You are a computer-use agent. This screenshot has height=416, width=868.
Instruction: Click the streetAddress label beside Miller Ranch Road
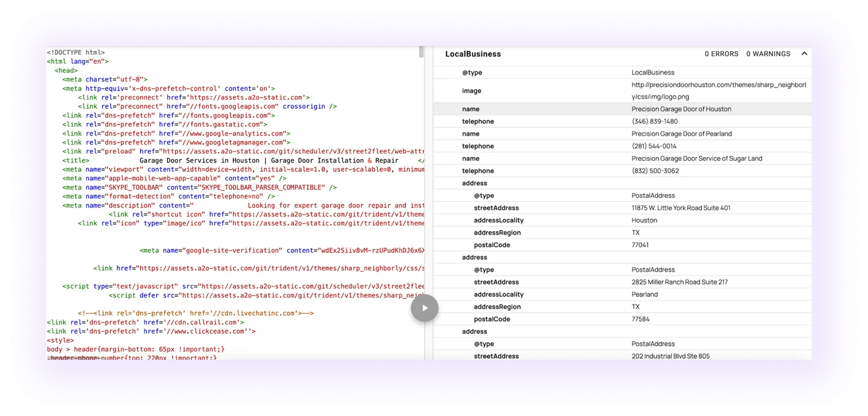coord(496,282)
